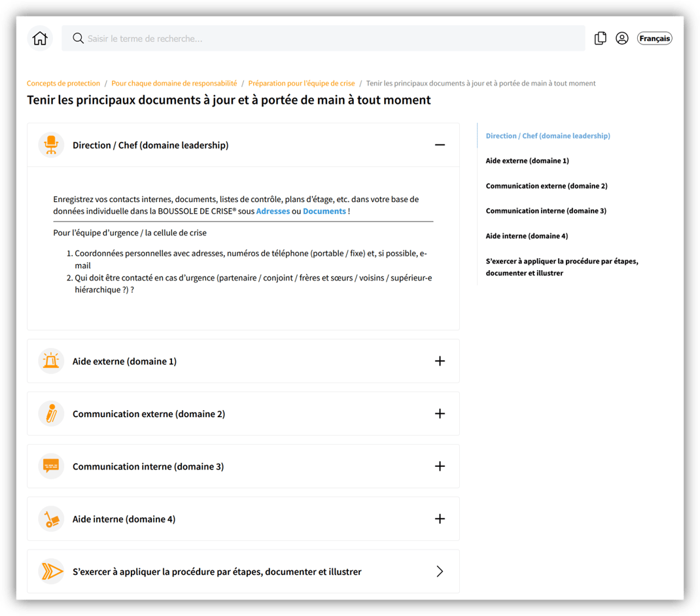Screen dimensions: 700x616
Task: Jump to Communication externe (domaine 2) in sidebar
Action: coord(546,186)
